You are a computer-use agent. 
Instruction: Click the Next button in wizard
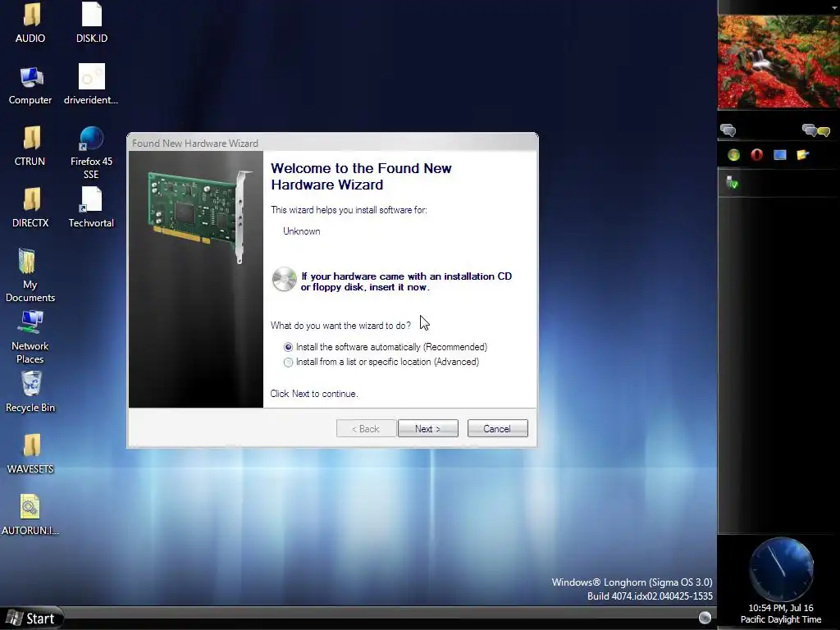click(x=428, y=428)
